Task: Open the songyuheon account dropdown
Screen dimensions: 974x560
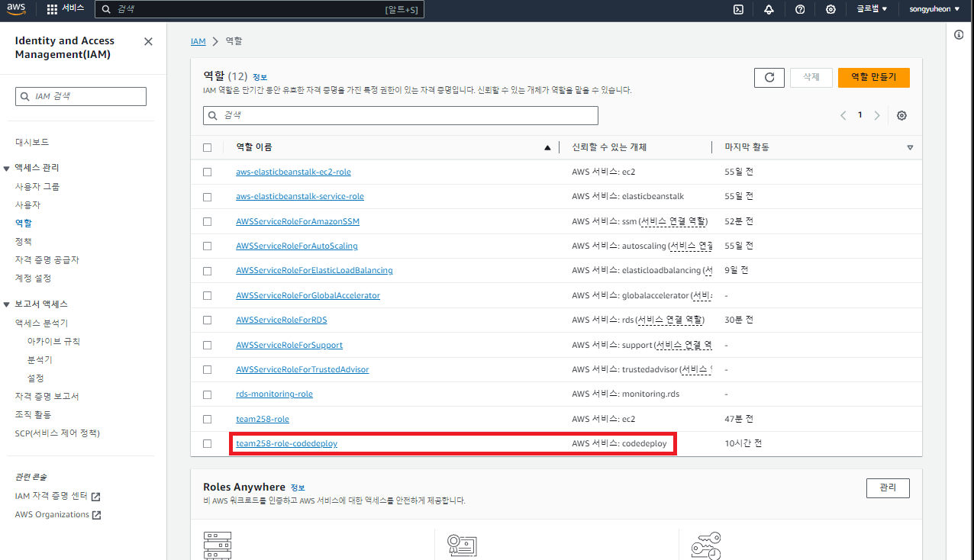Action: (934, 9)
